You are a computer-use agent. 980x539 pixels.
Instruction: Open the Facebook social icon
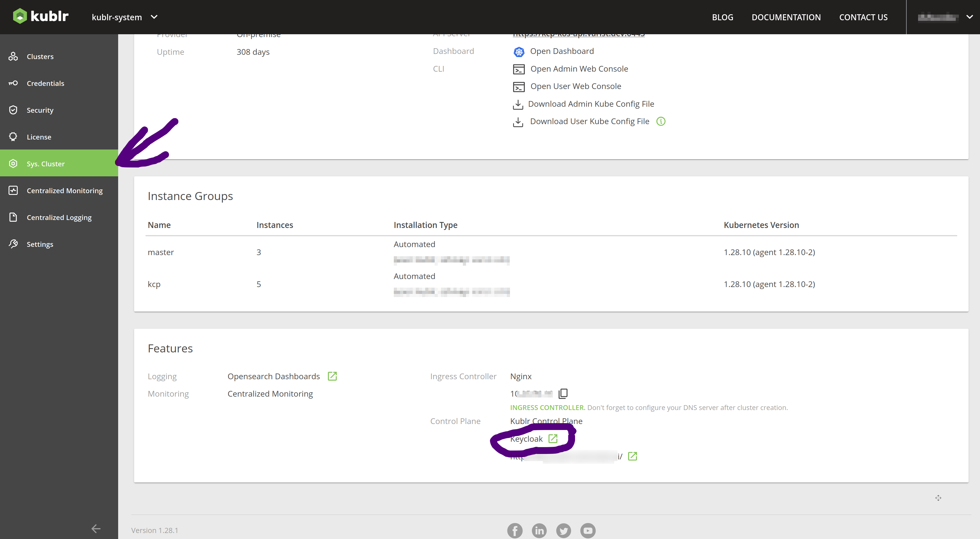[514, 530]
